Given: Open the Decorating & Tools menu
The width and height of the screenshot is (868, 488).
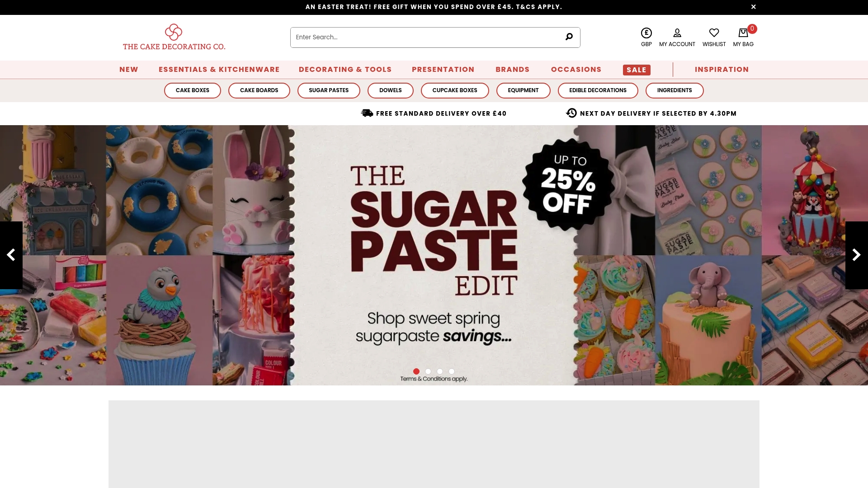Looking at the screenshot, I should pos(345,70).
